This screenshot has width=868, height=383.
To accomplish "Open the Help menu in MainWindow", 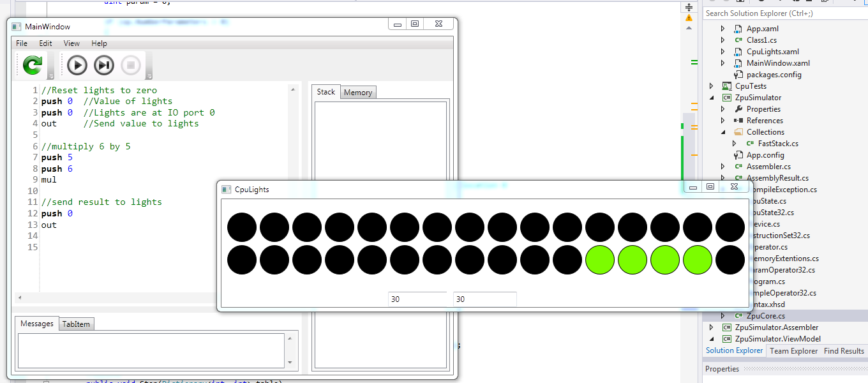I will point(99,43).
